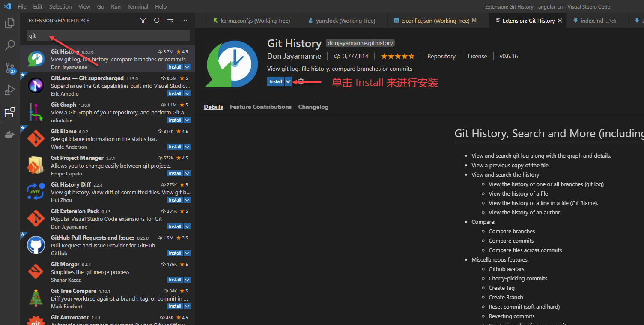Click the Git History Diff extension icon
644x325 pixels.
tap(36, 192)
